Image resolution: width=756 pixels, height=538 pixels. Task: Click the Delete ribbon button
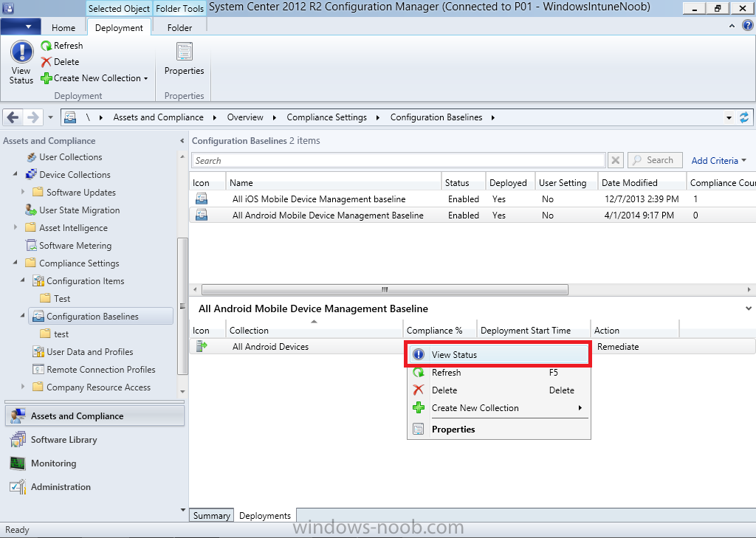tap(61, 62)
